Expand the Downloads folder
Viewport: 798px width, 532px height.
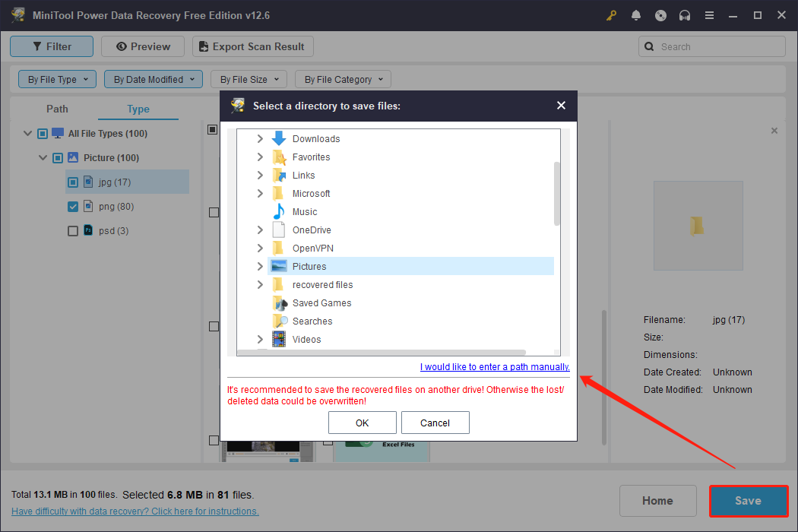[260, 138]
